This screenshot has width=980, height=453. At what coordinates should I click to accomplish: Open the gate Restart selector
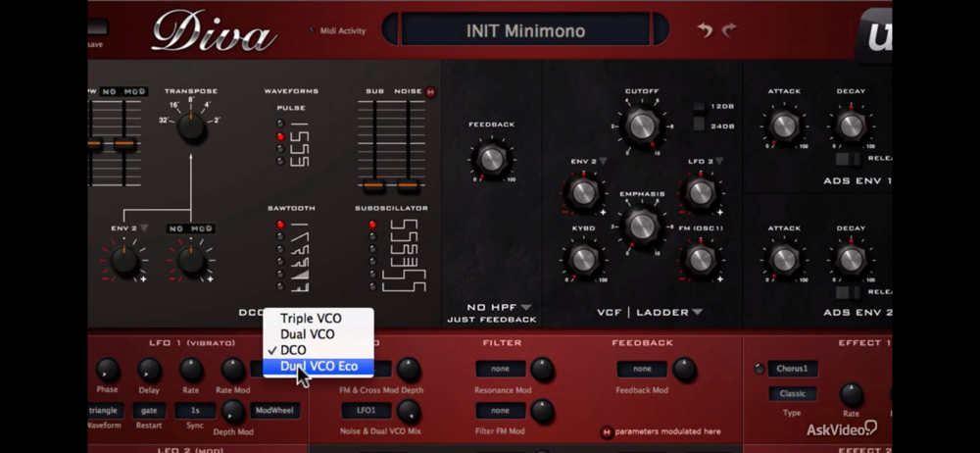pyautogui.click(x=149, y=411)
